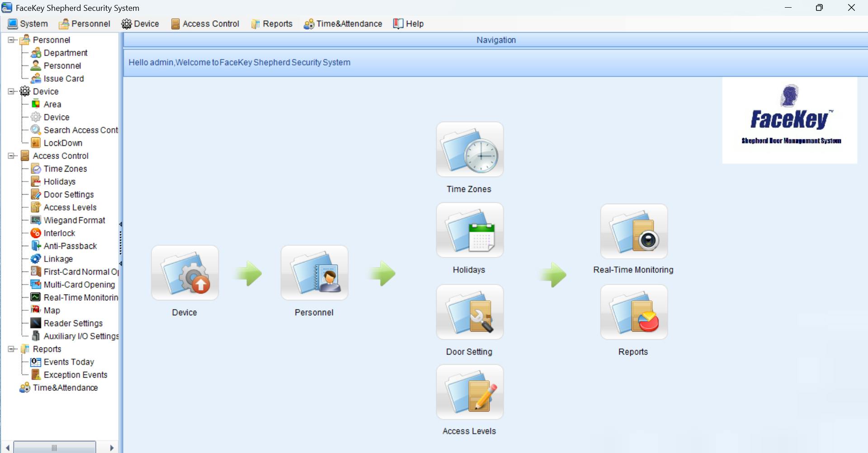
Task: Restore down the application window
Action: pos(819,8)
